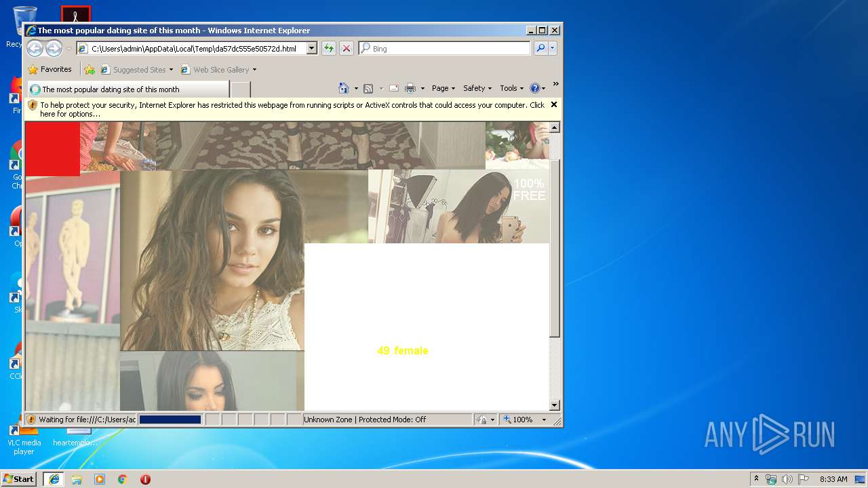868x488 pixels.
Task: Open Opera from the taskbar
Action: 145,479
